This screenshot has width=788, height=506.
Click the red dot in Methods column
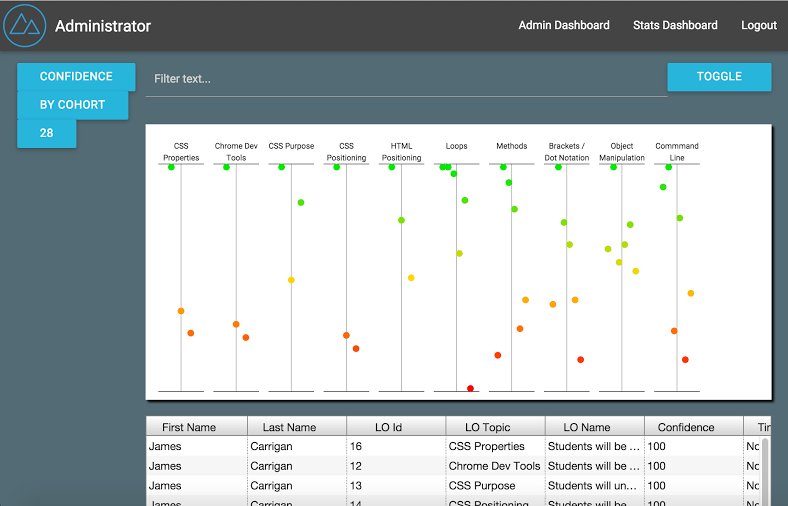[498, 355]
